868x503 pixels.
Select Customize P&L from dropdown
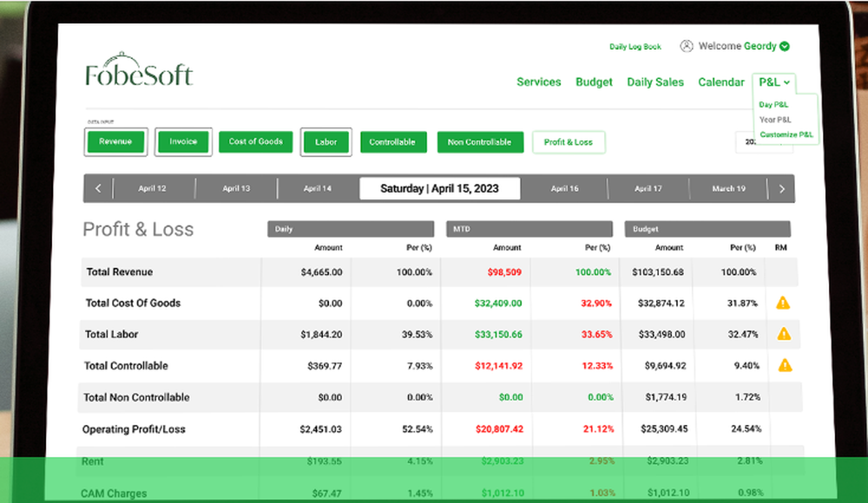click(786, 134)
